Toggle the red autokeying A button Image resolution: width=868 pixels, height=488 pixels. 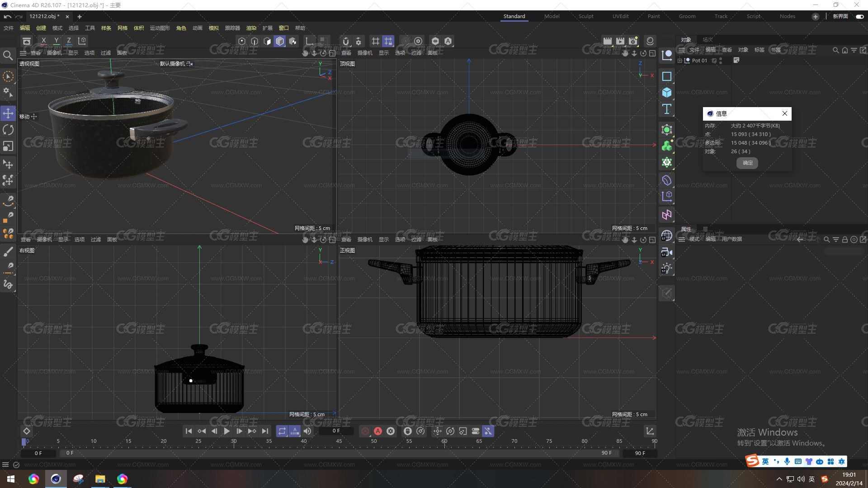click(378, 431)
